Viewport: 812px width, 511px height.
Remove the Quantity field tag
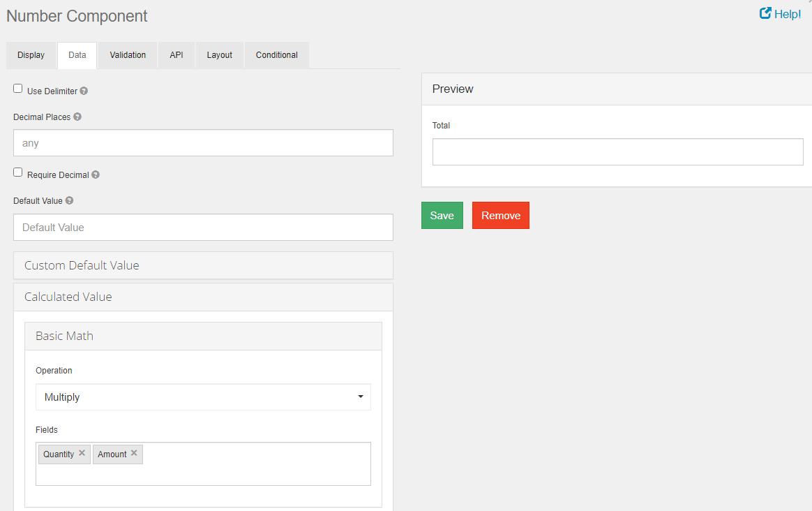(x=82, y=453)
